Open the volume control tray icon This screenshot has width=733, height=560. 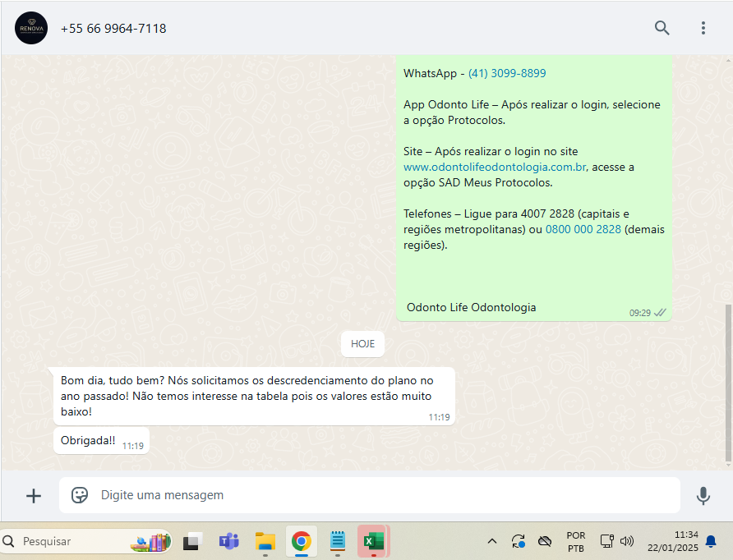(x=627, y=541)
